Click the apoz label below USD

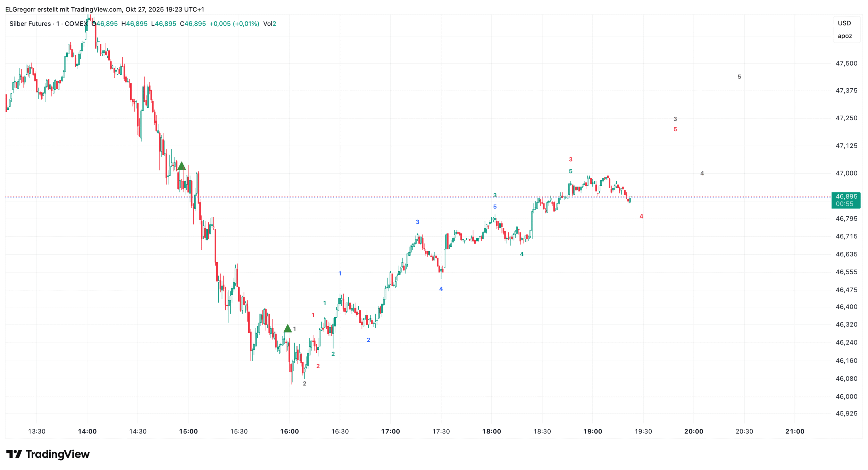(x=845, y=36)
